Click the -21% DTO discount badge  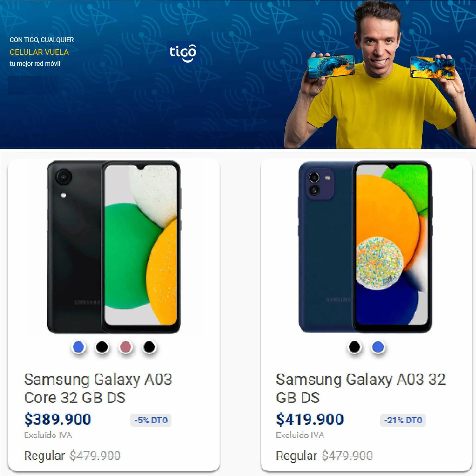[x=403, y=420]
